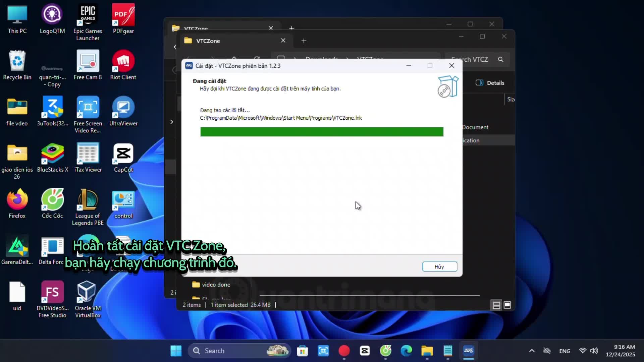
Task: Close the VTCZone tab in front Explorer
Action: click(283, 41)
